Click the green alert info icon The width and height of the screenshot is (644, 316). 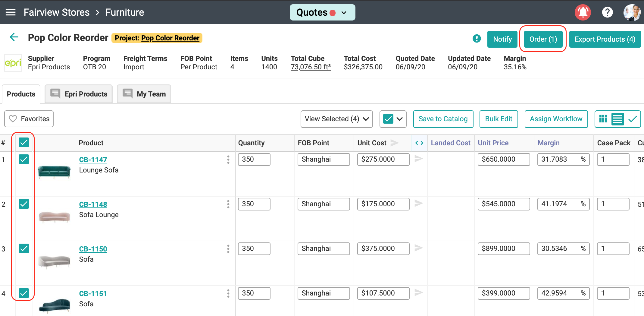[477, 39]
